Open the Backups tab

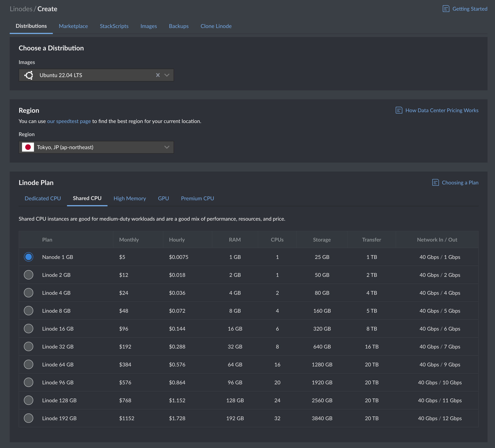pos(179,26)
